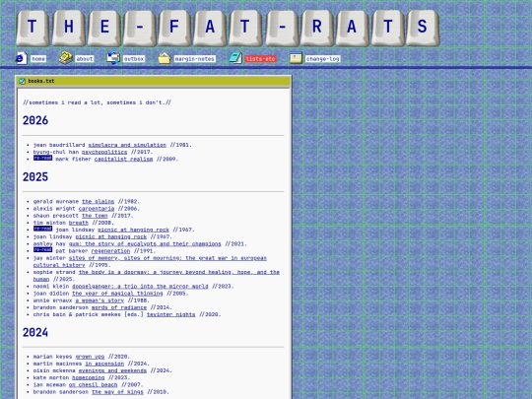This screenshot has width=532, height=399.
Task: Select the highlighted lists-etc nav label
Action: 260,59
